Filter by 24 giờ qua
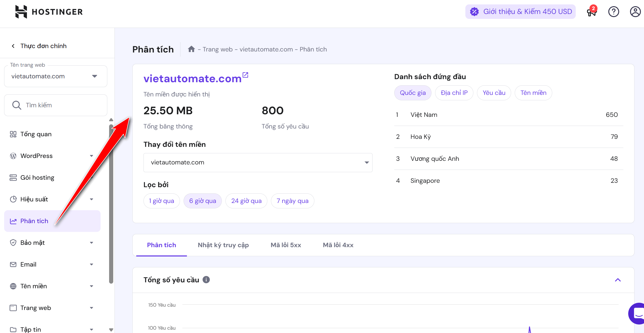The height and width of the screenshot is (333, 644). tap(246, 201)
